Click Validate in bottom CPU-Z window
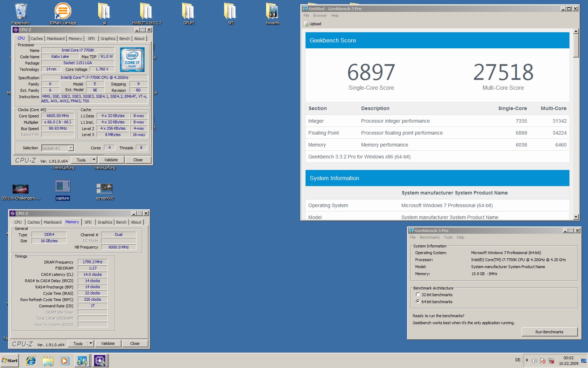The image size is (588, 368). 108,343
